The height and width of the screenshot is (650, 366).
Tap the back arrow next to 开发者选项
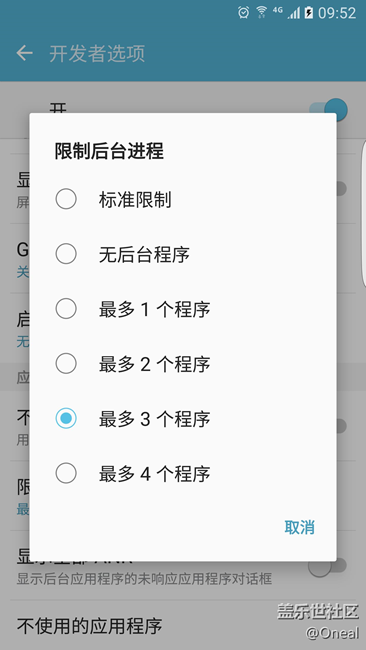(24, 53)
